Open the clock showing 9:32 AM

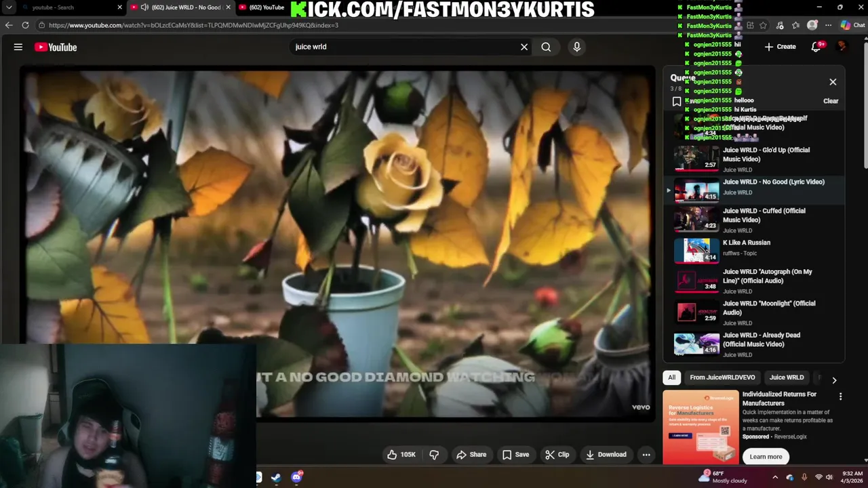pos(852,477)
